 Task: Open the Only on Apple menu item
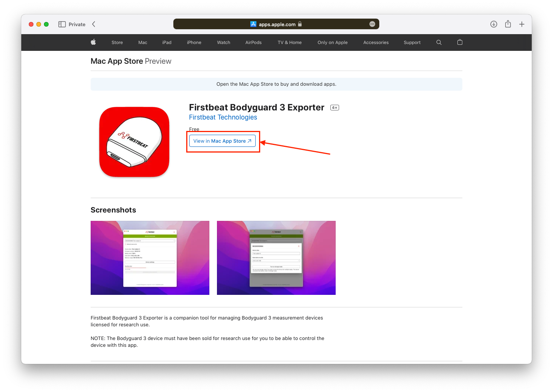[x=333, y=43]
